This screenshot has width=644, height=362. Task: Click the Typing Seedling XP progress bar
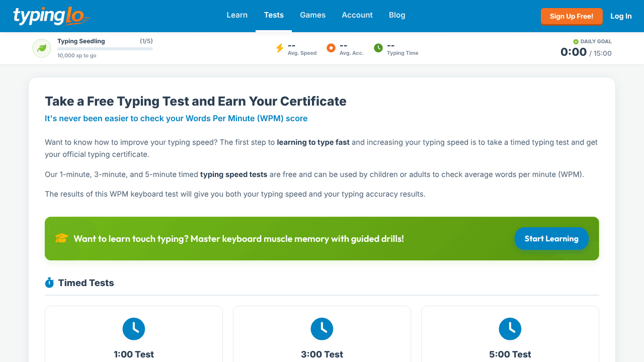(105, 49)
